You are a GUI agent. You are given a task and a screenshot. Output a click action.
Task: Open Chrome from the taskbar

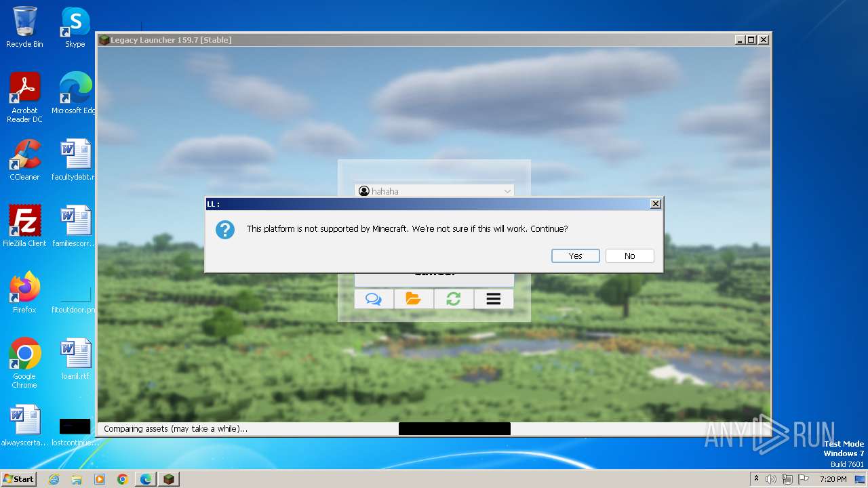pos(123,479)
